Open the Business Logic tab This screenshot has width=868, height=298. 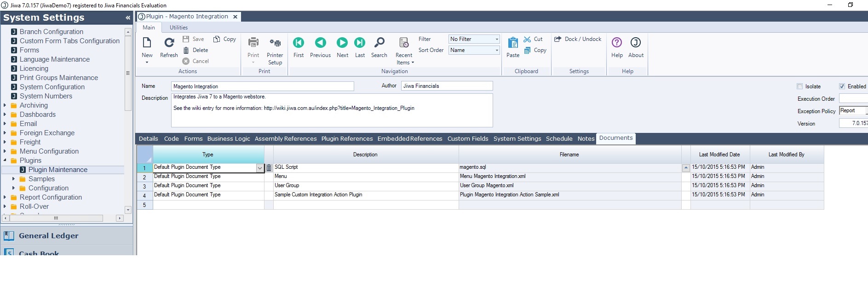(x=229, y=139)
